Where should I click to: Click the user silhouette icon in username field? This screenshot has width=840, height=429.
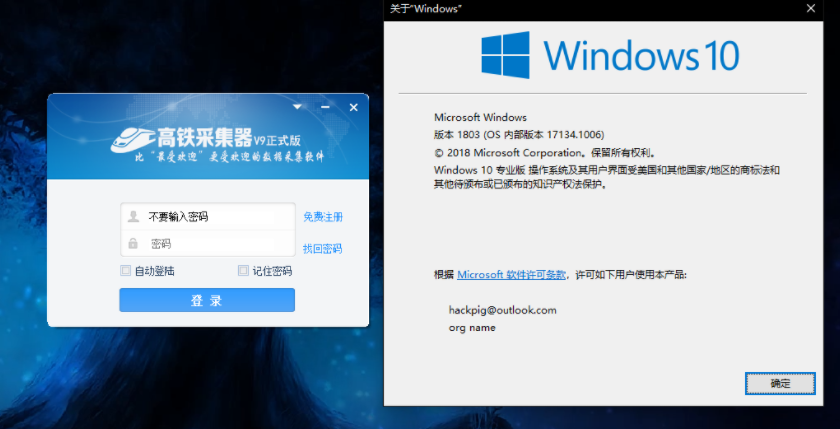(133, 216)
